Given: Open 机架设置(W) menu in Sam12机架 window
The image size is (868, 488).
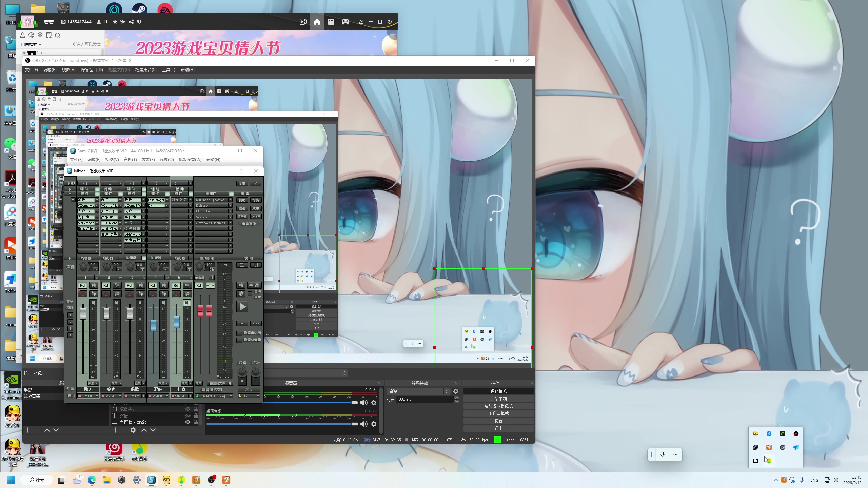Looking at the screenshot, I should pyautogui.click(x=190, y=160).
